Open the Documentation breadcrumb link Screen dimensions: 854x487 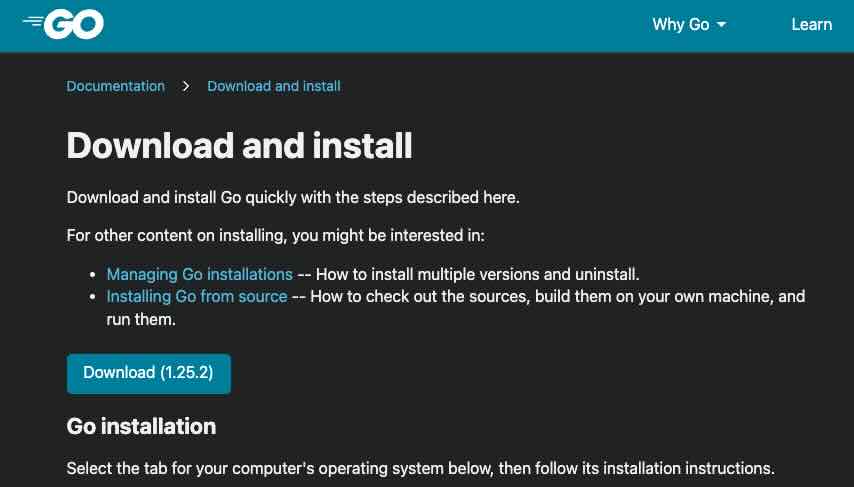coord(115,86)
